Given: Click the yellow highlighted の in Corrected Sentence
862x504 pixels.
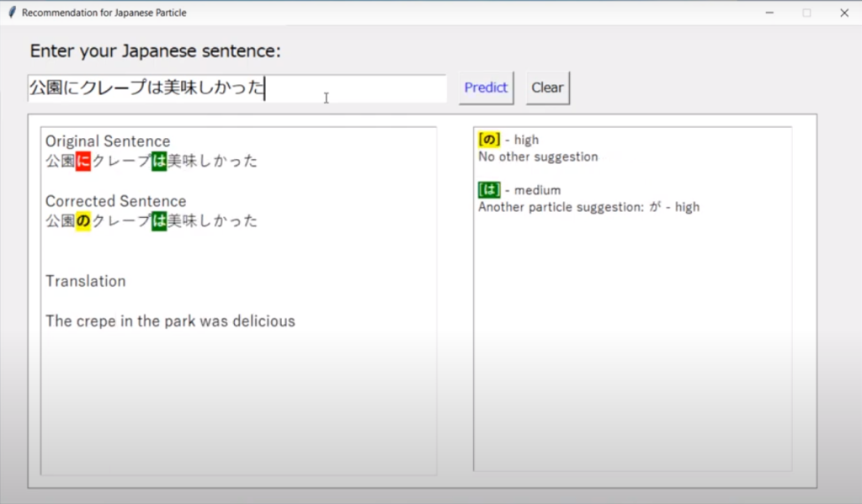Looking at the screenshot, I should coord(83,221).
